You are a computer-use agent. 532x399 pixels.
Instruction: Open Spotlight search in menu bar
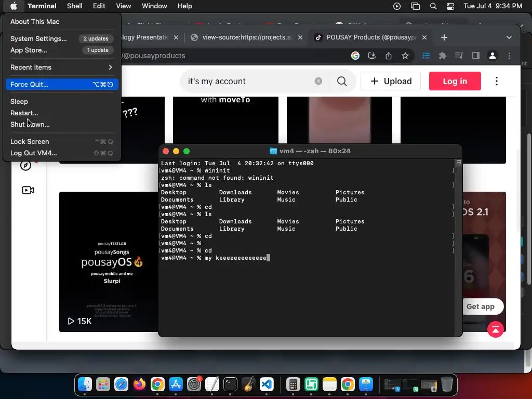tap(433, 6)
